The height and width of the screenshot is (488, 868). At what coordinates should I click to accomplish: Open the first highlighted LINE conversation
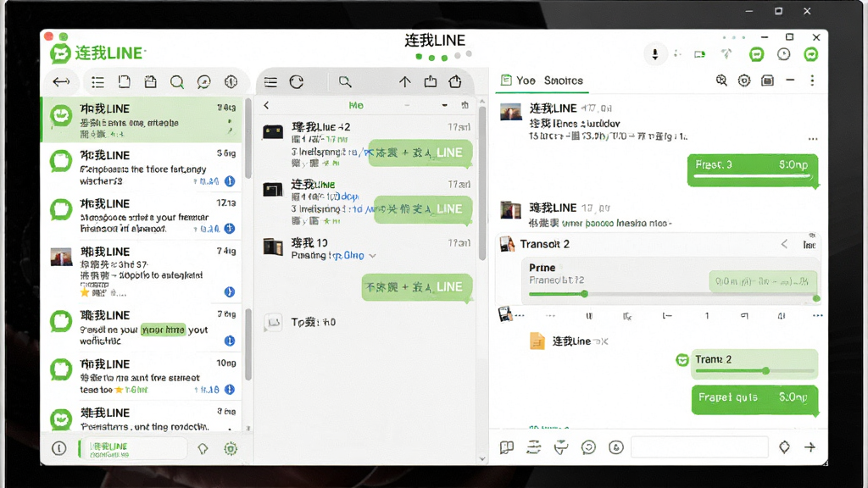pos(142,119)
